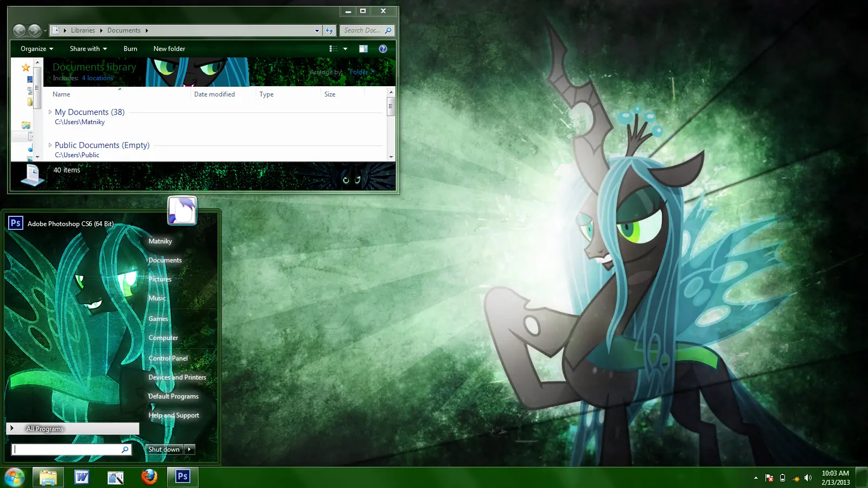This screenshot has width=868, height=488.
Task: Launch Firefox from the taskbar
Action: (149, 477)
